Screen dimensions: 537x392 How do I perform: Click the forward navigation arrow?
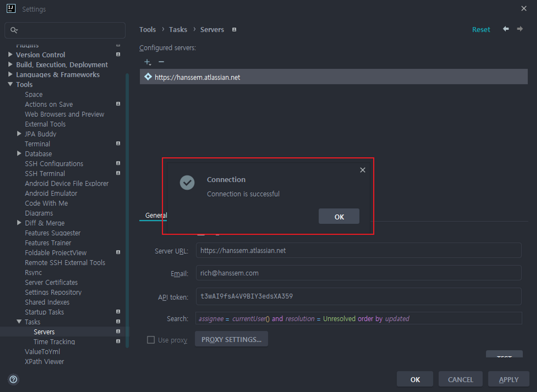pos(520,29)
